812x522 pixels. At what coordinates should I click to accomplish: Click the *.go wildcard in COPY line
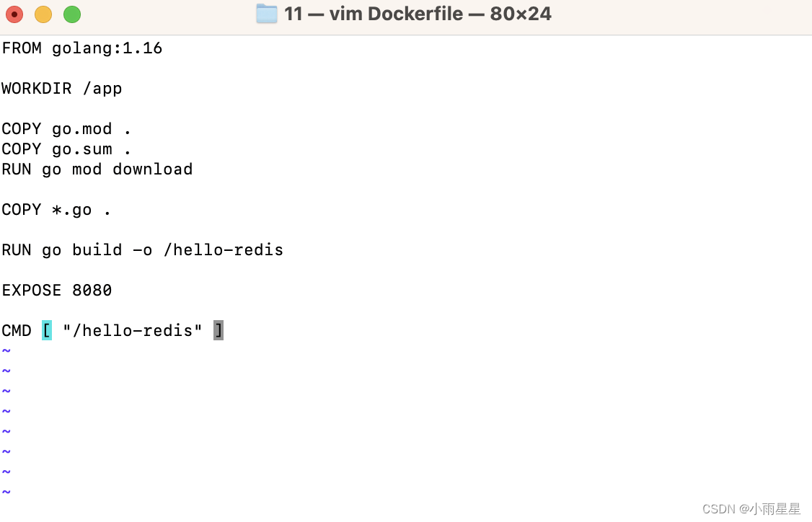(x=71, y=210)
